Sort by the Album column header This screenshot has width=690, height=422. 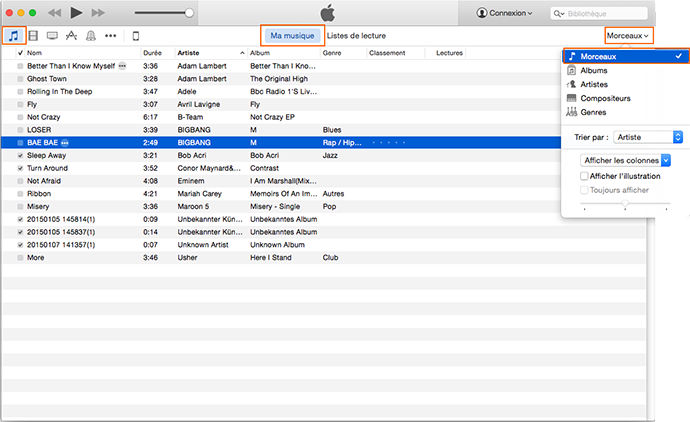coord(260,53)
